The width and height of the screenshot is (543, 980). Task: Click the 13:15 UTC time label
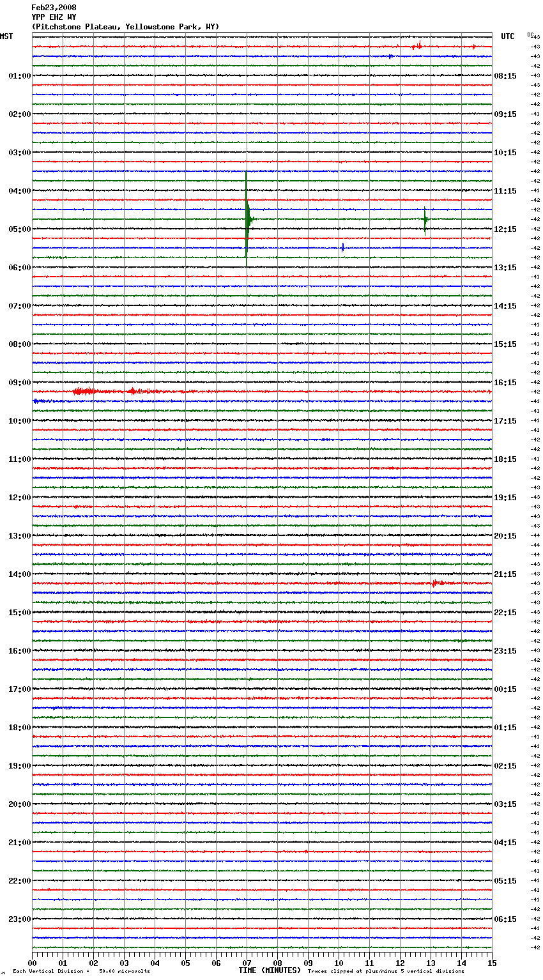(x=505, y=268)
